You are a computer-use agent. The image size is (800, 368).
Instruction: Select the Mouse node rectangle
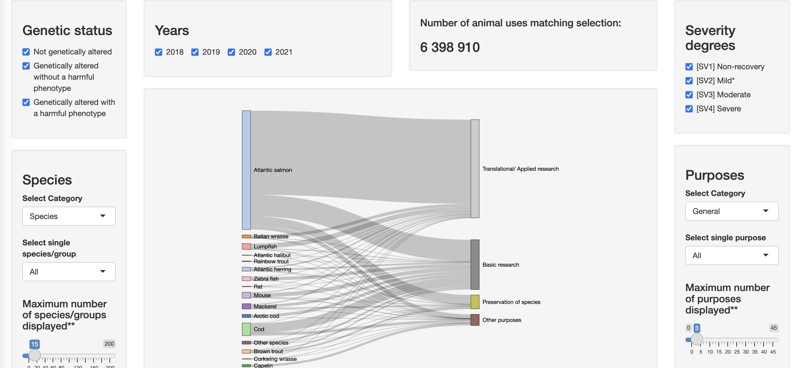coord(246,296)
